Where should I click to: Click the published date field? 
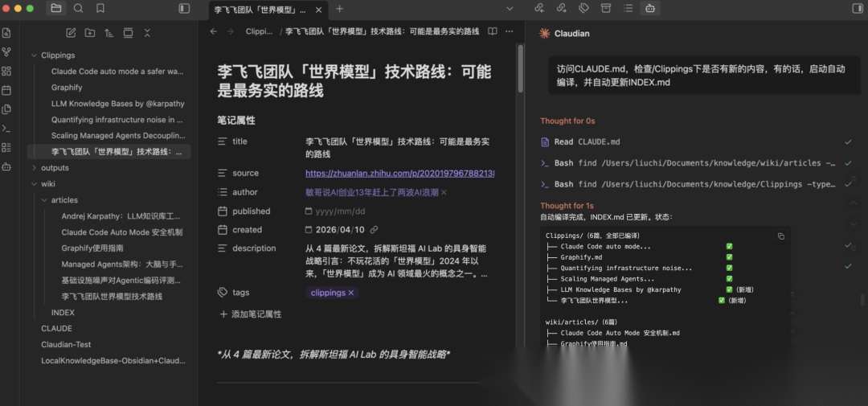tap(341, 211)
